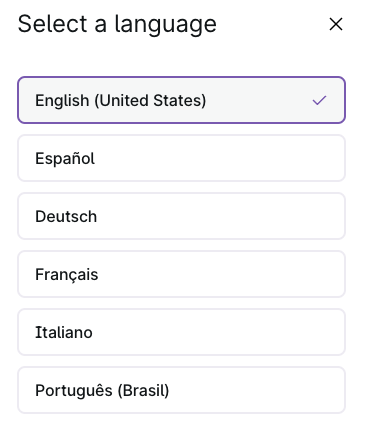Click empty area of the Deutsch row
The image size is (366, 435).
point(220,216)
